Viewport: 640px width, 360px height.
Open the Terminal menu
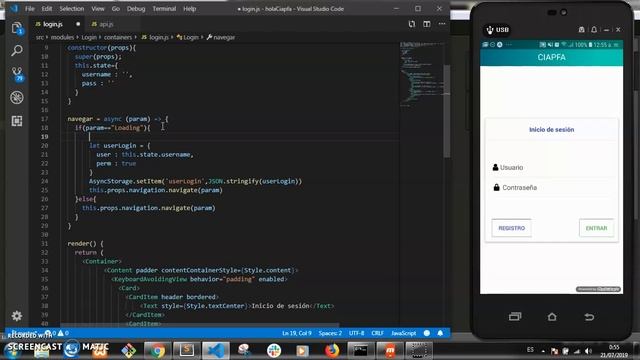coord(164,9)
